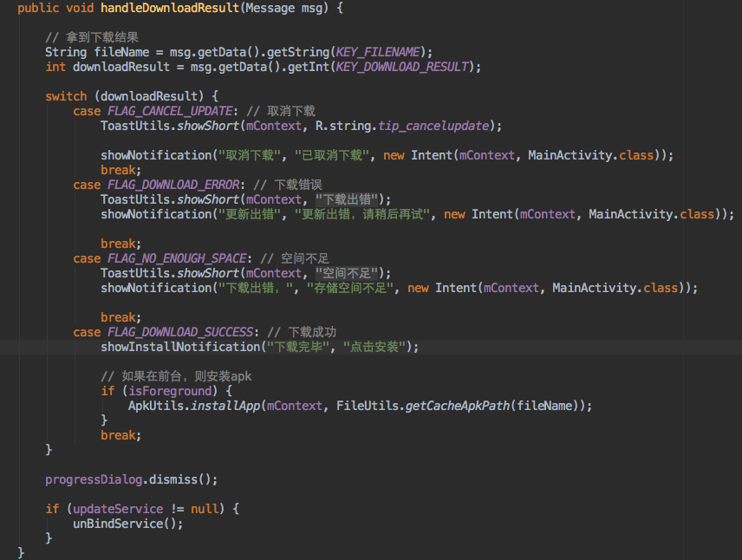Click the isForeground condition
Screen dimensions: 742x560
pos(170,391)
